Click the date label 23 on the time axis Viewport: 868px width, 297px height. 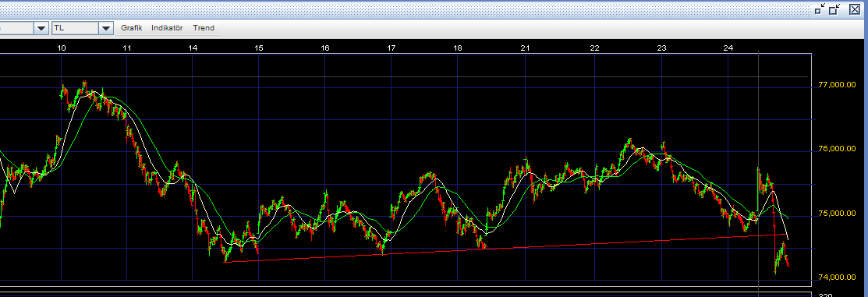661,48
